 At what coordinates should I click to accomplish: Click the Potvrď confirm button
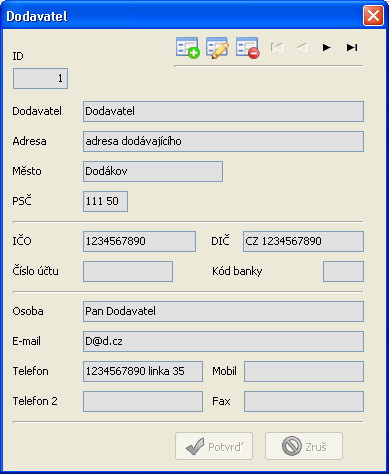coord(214,446)
